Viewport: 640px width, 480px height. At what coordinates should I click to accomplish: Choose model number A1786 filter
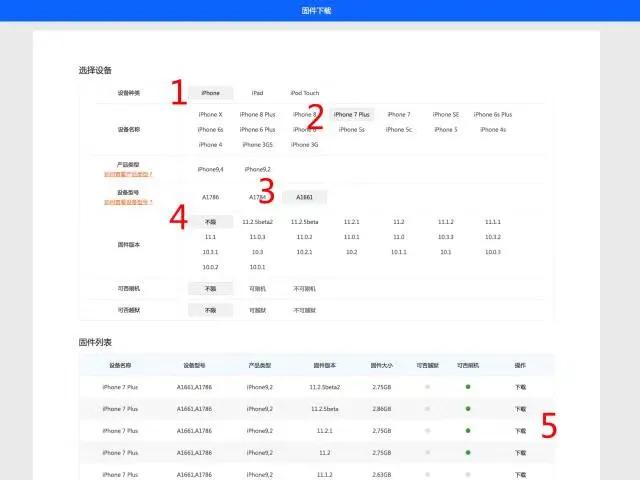pos(210,197)
